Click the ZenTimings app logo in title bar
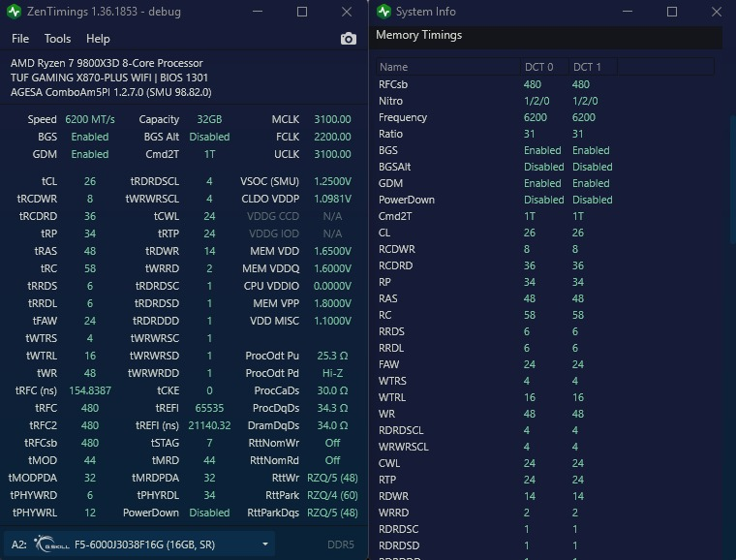736x560 pixels. point(15,12)
